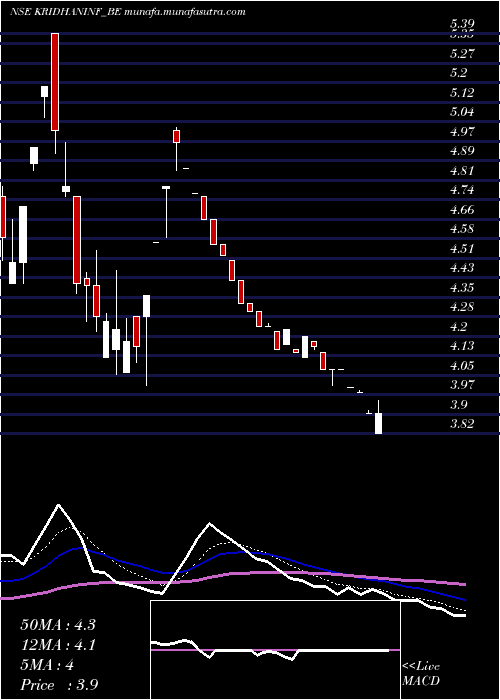
Task: Click the 5.04 price axis label
Action: [x=462, y=112]
